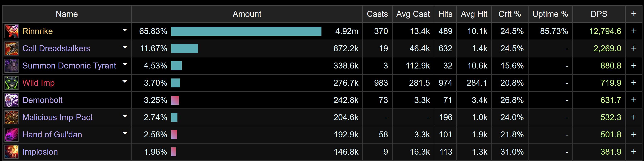Sort table by DPS column header
The width and height of the screenshot is (644, 161).
click(598, 14)
